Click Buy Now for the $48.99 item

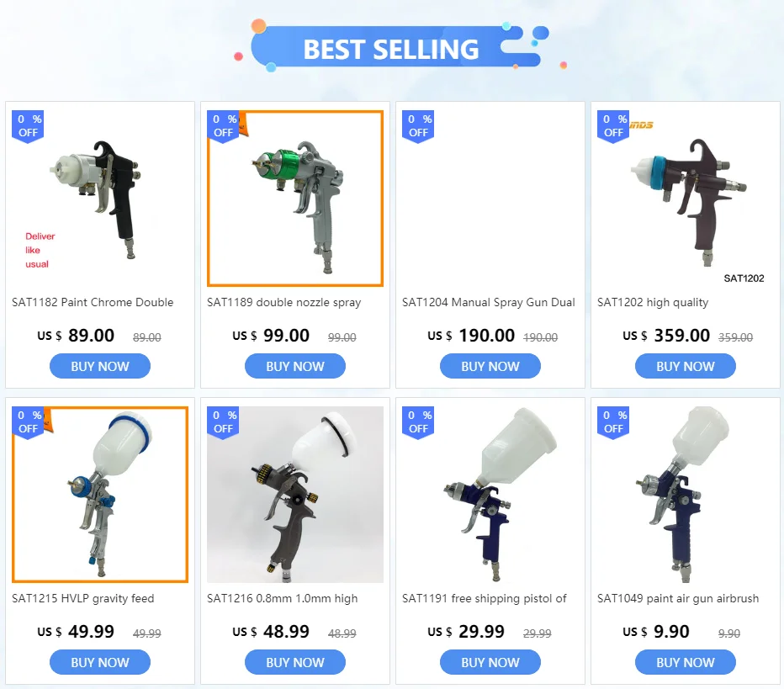pyautogui.click(x=295, y=662)
